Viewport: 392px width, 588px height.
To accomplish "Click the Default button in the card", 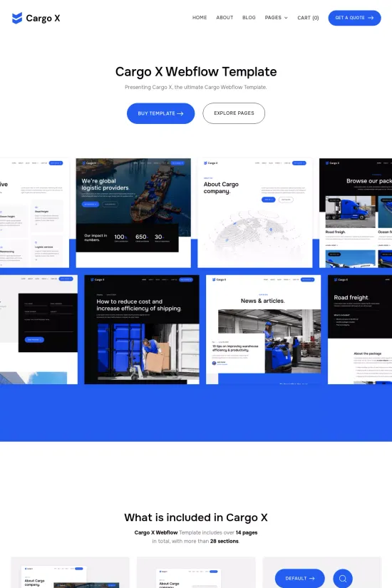I will [x=300, y=578].
